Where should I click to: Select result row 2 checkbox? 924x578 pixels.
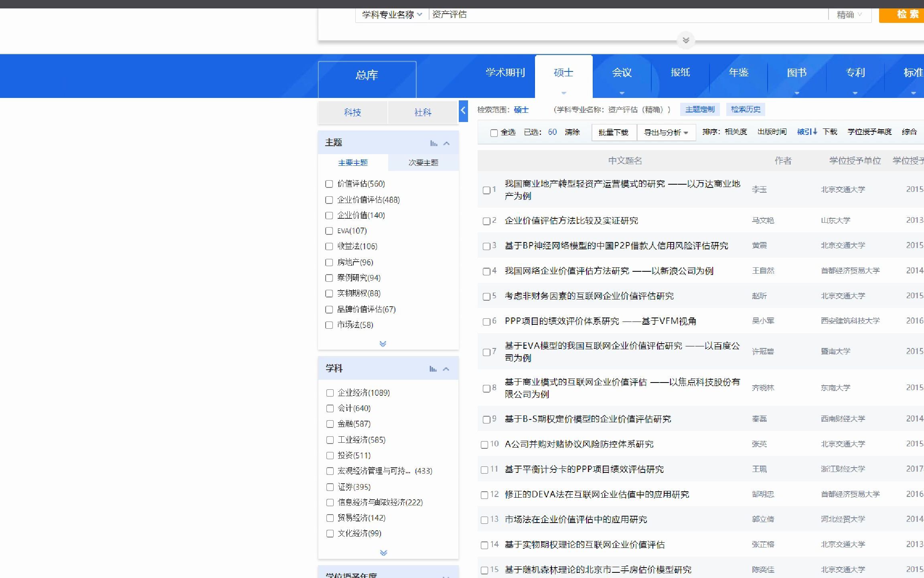click(486, 221)
